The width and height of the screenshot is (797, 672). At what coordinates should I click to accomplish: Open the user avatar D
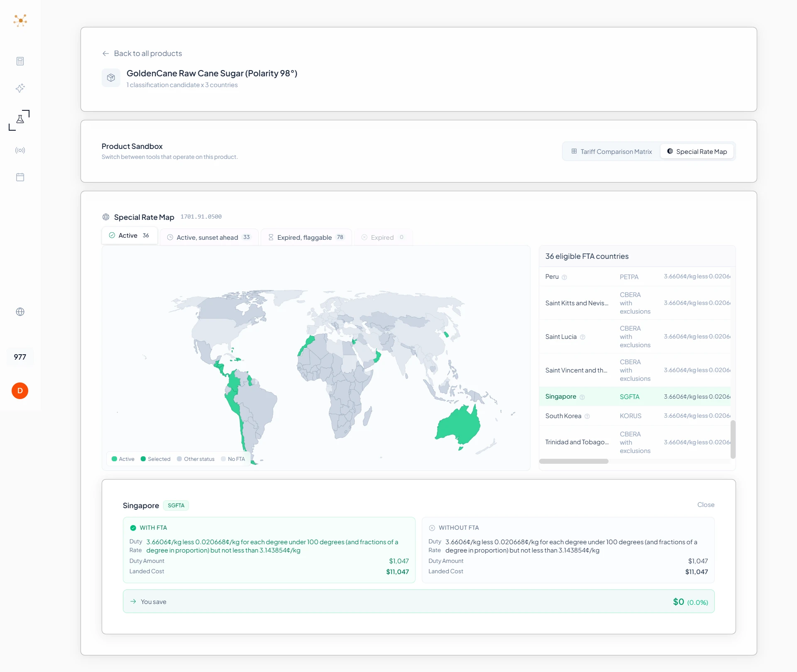pyautogui.click(x=20, y=391)
